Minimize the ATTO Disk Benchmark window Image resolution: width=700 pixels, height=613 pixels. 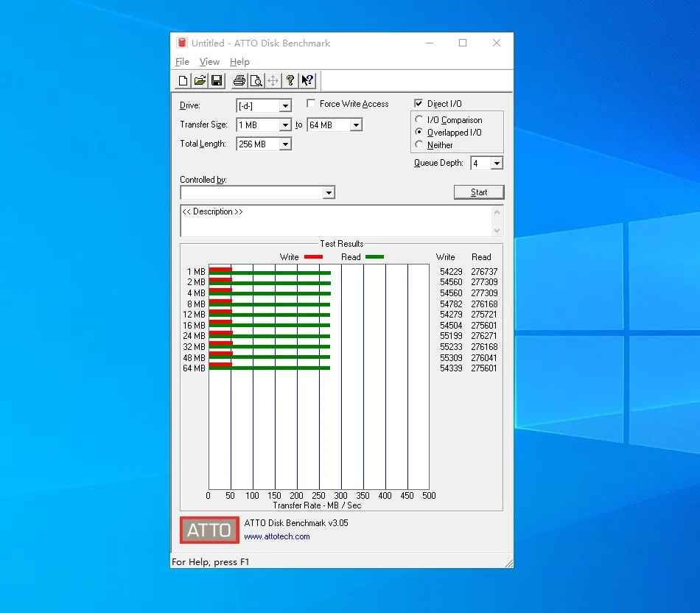coord(430,43)
